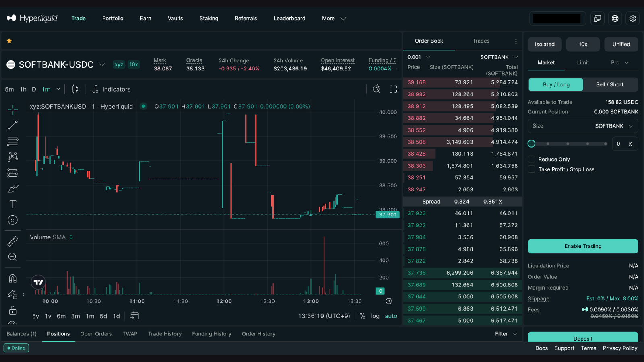Open the Vaults page
Viewport: 644px width, 362px height.
[175, 18]
